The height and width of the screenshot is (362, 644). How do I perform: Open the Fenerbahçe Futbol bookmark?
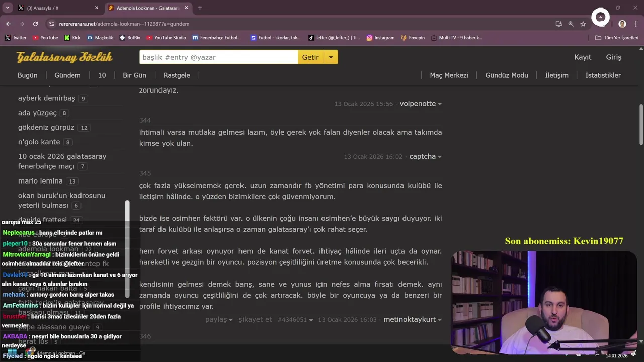tap(216, 38)
